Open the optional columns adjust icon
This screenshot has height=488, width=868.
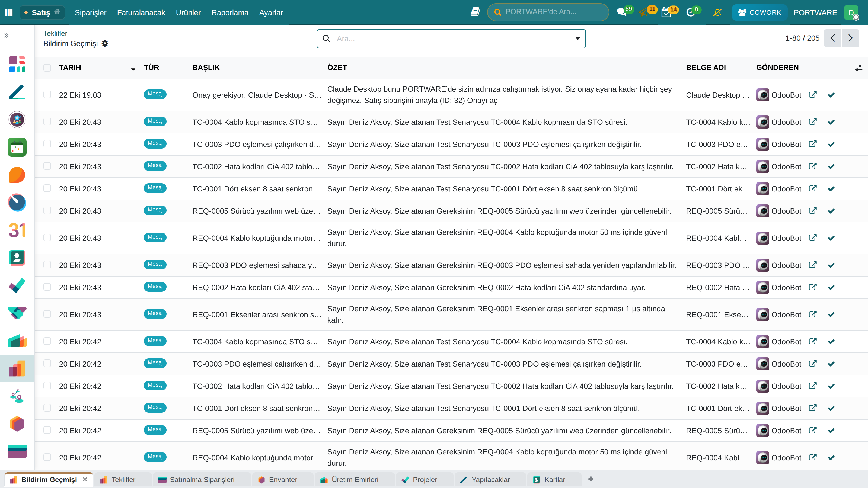pyautogui.click(x=858, y=68)
